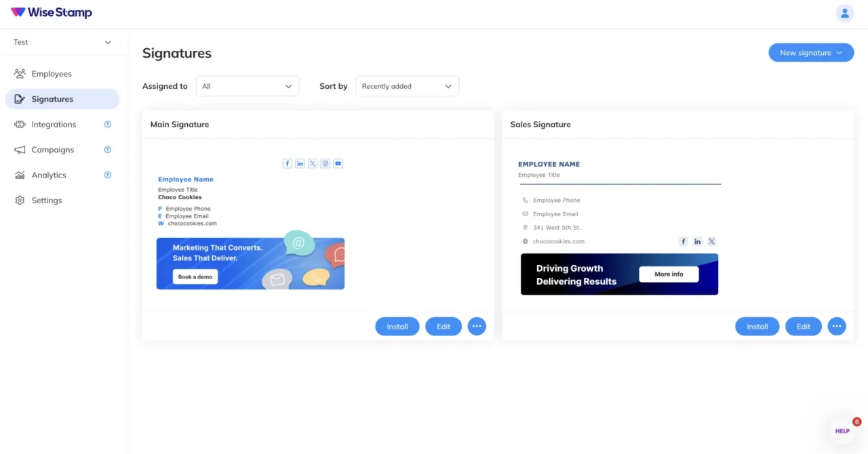Expand the Test workspace selector

pos(63,42)
